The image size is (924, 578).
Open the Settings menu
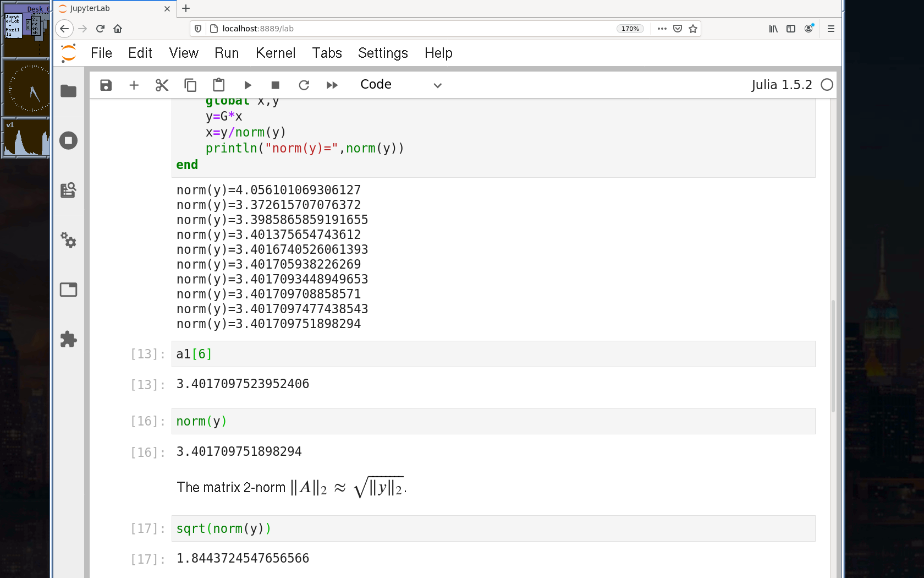click(x=383, y=53)
